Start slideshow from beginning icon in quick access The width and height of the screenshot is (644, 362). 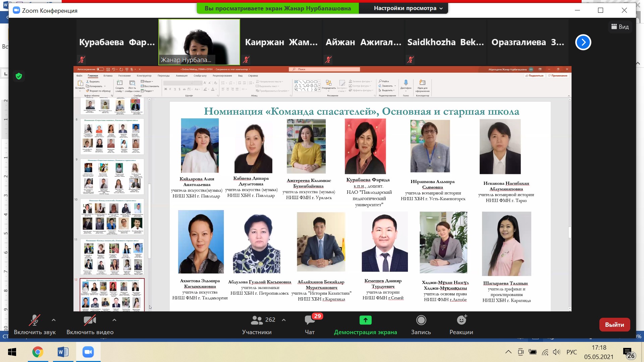[x=127, y=69]
